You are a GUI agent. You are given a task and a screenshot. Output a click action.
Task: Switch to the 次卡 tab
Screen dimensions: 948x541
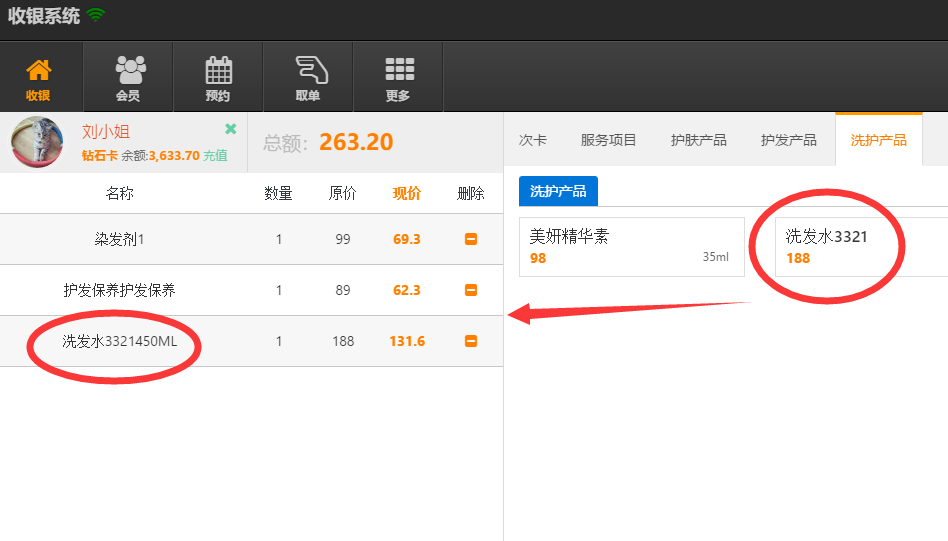tap(533, 140)
